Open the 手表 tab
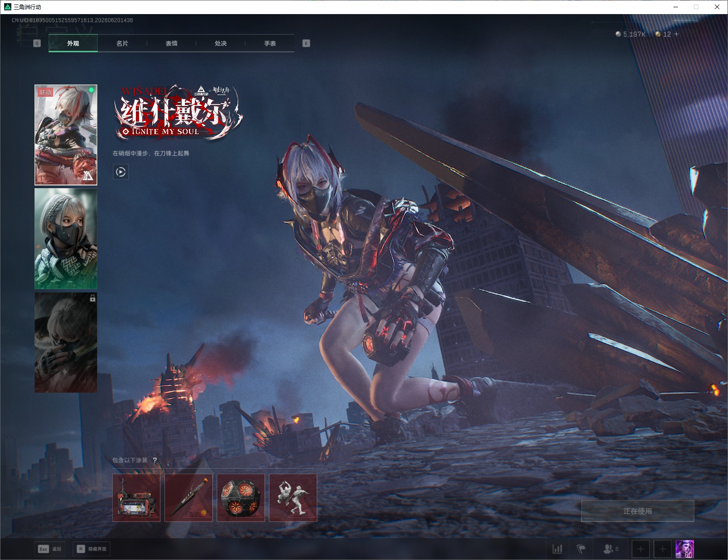This screenshot has width=728, height=560. (x=270, y=43)
